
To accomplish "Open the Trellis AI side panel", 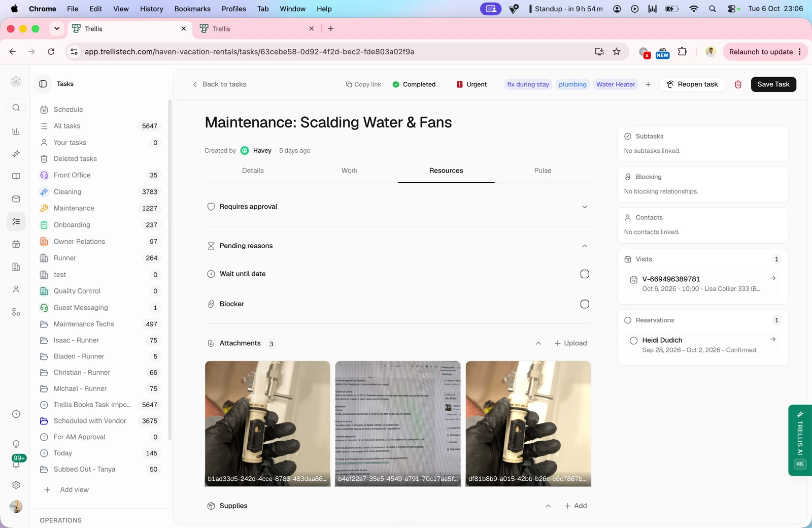I will click(x=800, y=440).
